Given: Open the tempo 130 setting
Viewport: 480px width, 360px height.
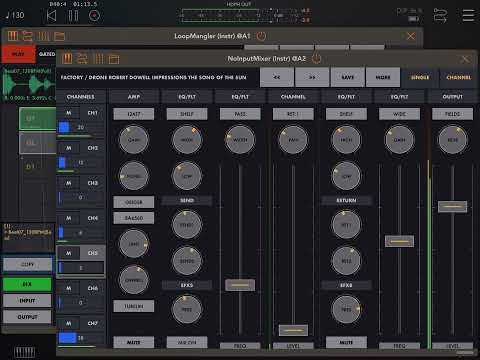Looking at the screenshot, I should (15, 15).
